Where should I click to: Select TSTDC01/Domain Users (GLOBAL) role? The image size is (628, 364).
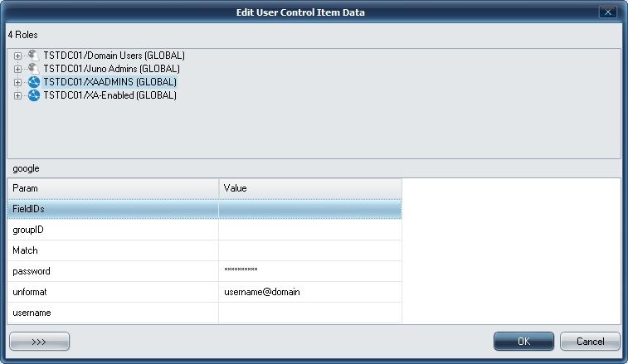coord(114,56)
